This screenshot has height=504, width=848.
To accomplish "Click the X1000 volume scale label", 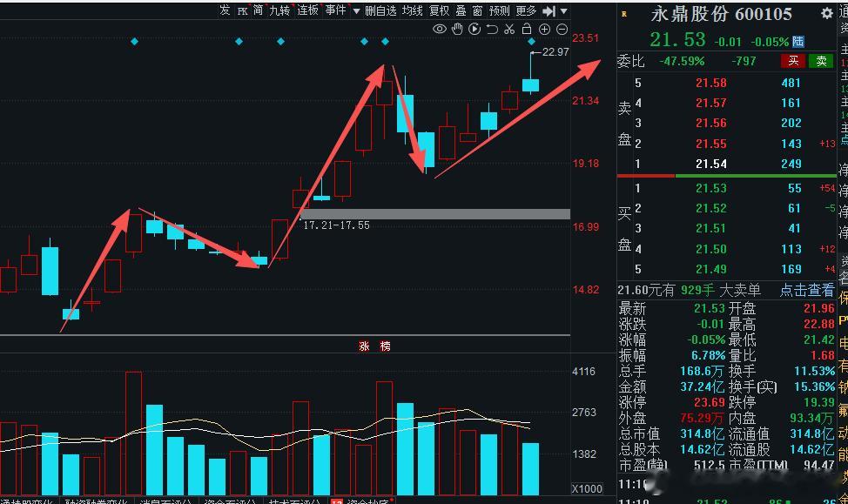I will point(588,489).
